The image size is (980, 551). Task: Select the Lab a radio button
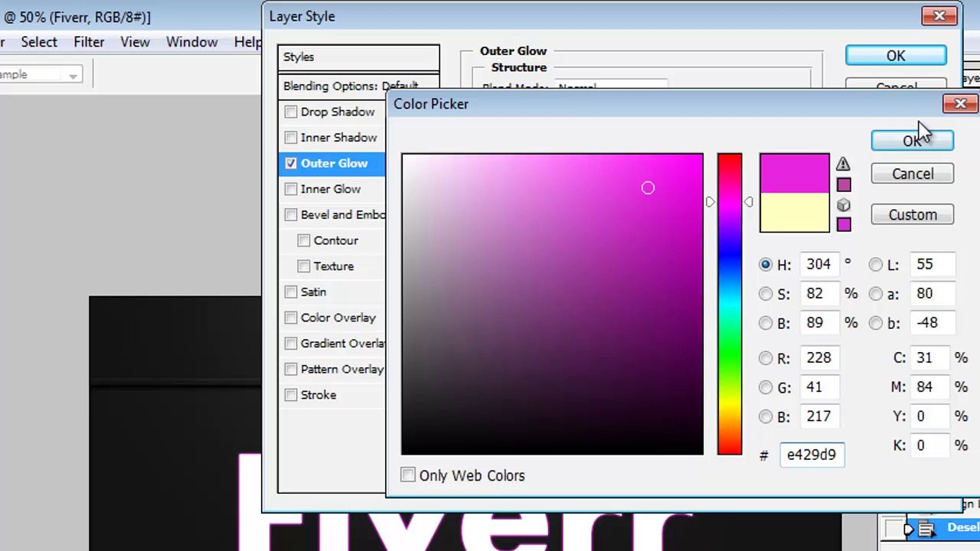[x=876, y=294]
